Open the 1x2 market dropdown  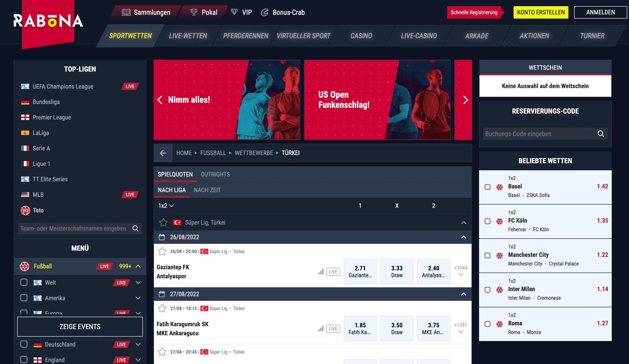tap(166, 206)
